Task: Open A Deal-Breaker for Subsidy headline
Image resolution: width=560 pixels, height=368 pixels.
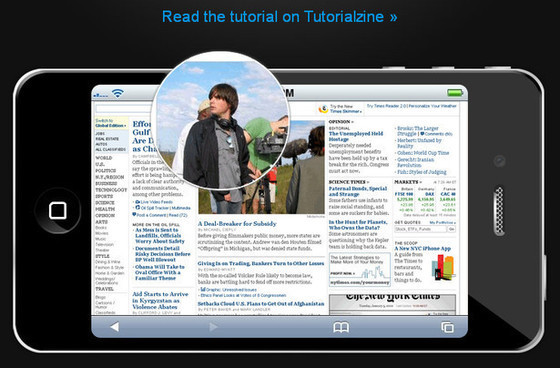Action: (x=237, y=224)
